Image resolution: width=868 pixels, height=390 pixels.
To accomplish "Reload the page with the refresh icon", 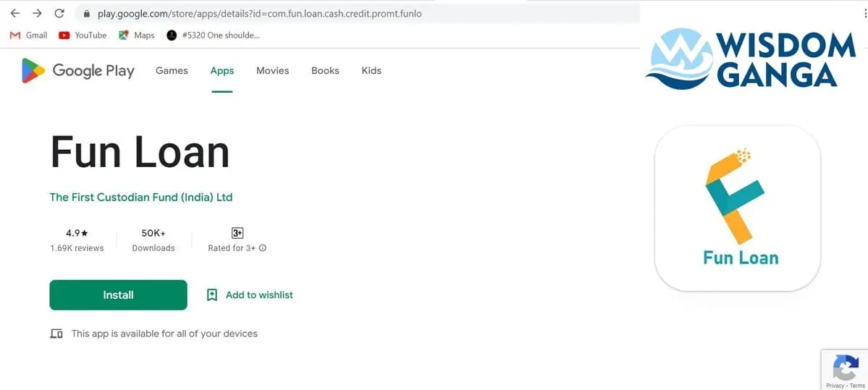I will [x=59, y=13].
